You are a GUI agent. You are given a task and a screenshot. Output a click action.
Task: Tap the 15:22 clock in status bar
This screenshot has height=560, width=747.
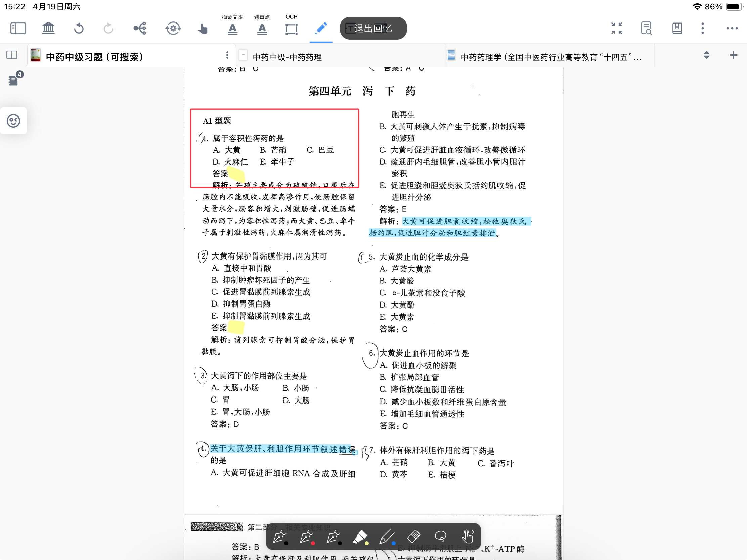(x=14, y=7)
